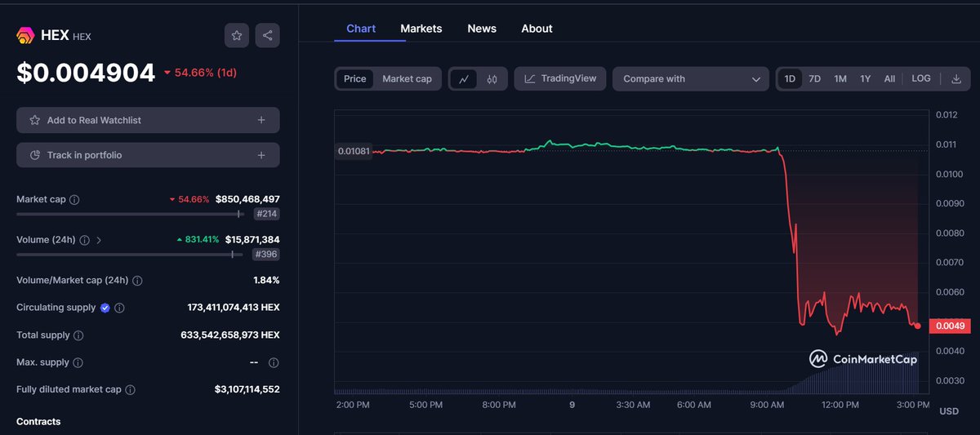980x435 pixels.
Task: Open the Markets tab
Action: click(x=421, y=29)
